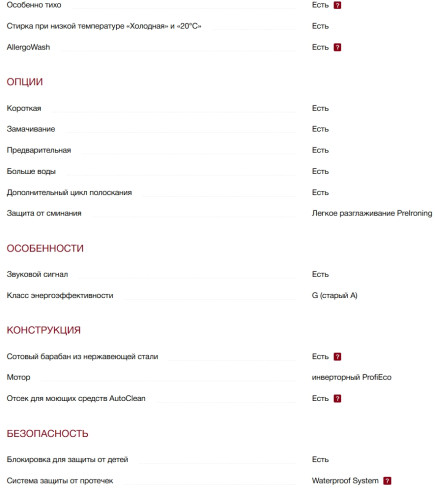Open help icon for Отсек AutoClean
435x500 pixels.
click(x=337, y=399)
